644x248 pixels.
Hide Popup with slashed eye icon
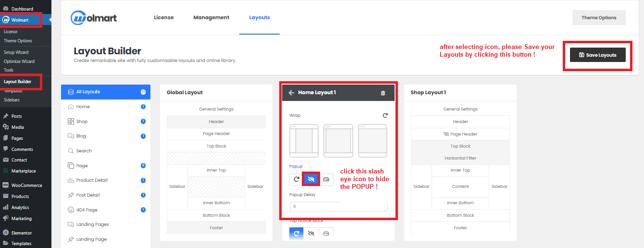[x=311, y=180]
